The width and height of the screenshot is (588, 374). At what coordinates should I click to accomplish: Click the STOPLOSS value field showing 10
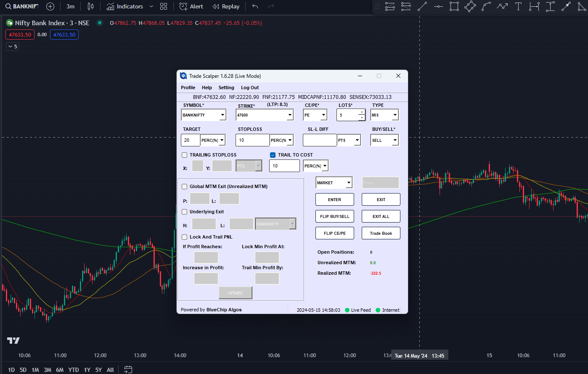point(252,140)
